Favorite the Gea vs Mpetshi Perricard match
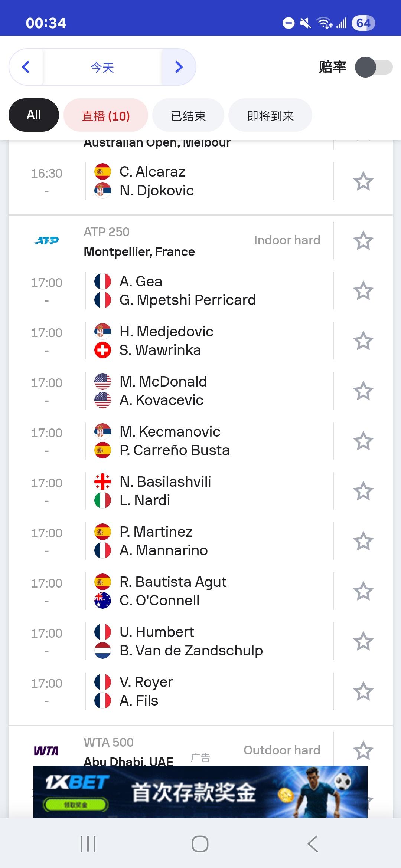The height and width of the screenshot is (868, 401). [x=363, y=291]
